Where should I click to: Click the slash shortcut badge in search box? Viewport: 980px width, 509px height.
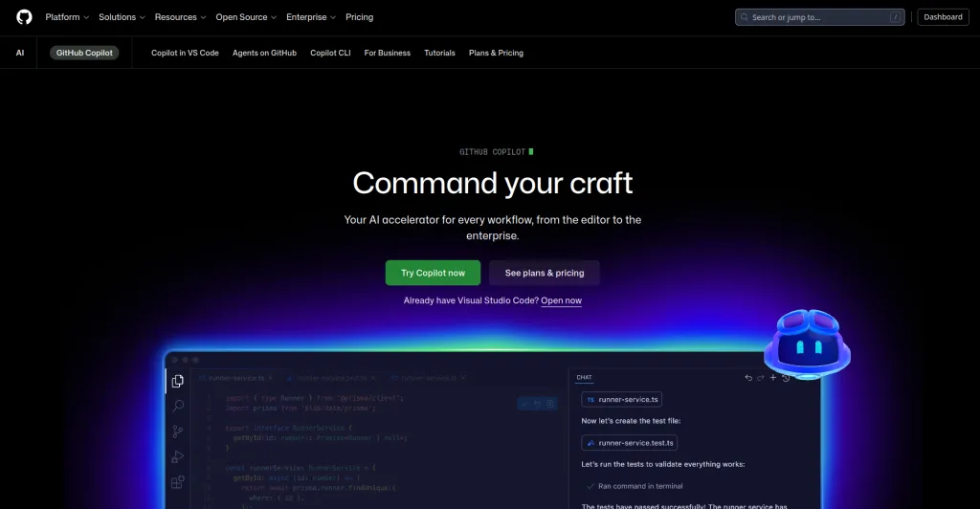click(895, 17)
